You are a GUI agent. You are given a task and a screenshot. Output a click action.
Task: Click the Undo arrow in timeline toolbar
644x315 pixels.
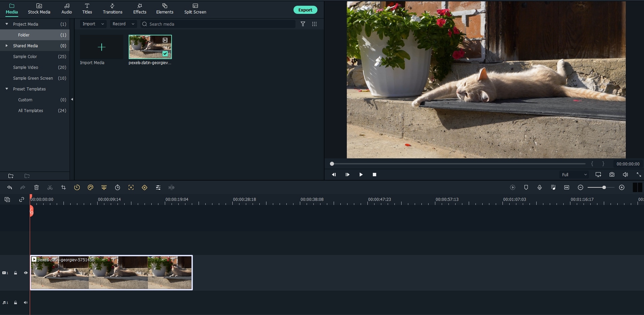(x=9, y=187)
